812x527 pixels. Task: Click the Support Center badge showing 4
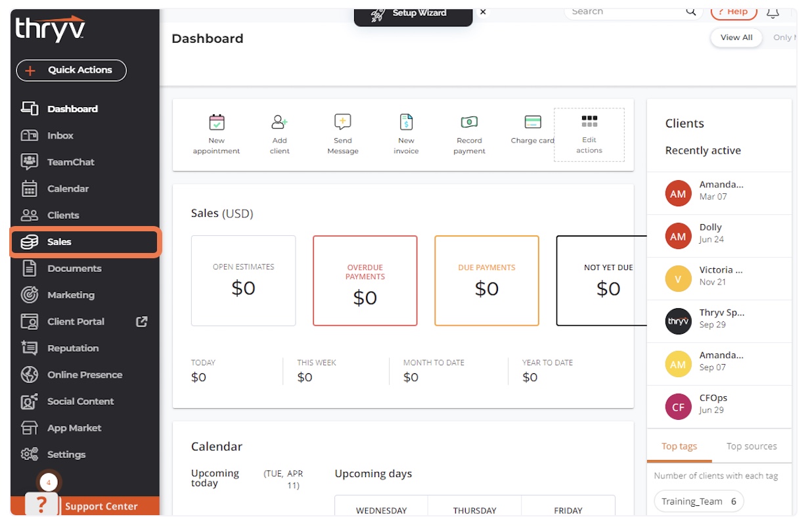click(x=48, y=482)
